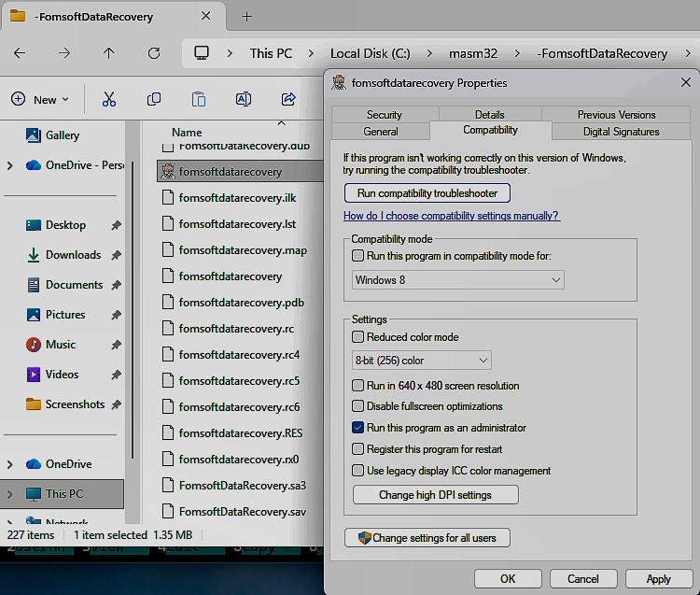Click file icon of fomsoftdatarecovery.ilk
The image size is (700, 595).
pos(168,197)
